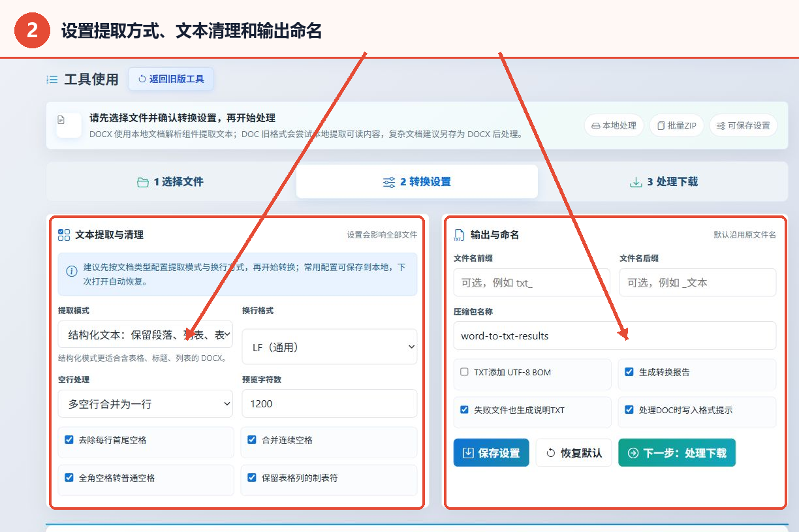Click the 请先选择文件并确认转换设置 heading
The height and width of the screenshot is (532, 799).
(x=182, y=118)
